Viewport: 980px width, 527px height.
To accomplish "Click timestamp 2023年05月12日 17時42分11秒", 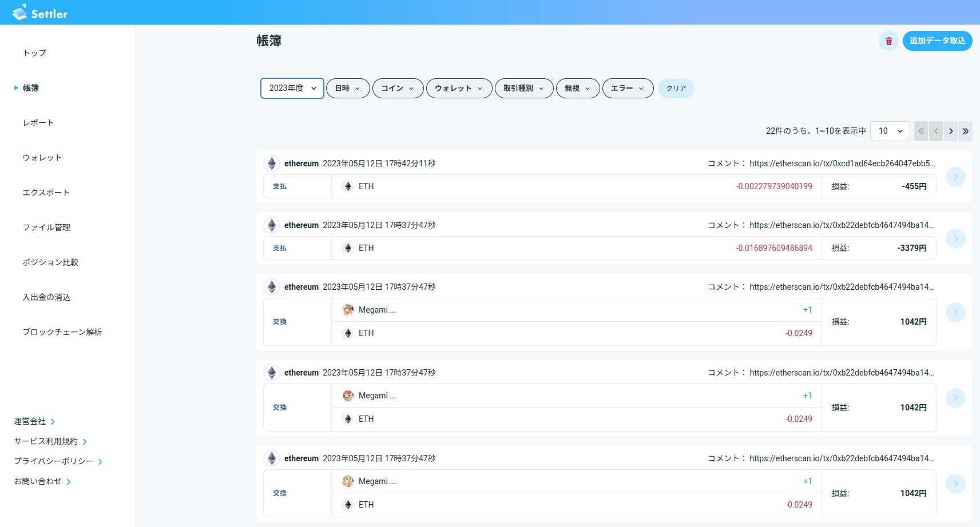I will point(379,163).
